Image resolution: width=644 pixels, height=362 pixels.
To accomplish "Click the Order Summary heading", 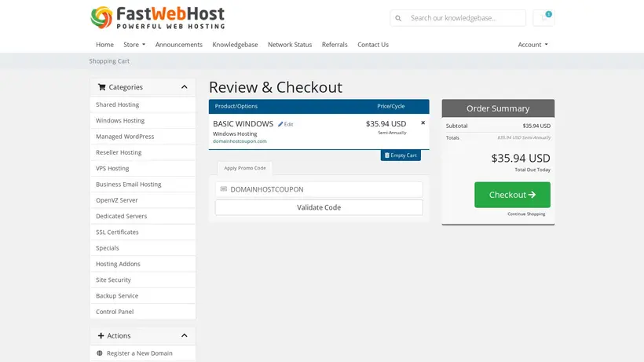I will (x=498, y=108).
